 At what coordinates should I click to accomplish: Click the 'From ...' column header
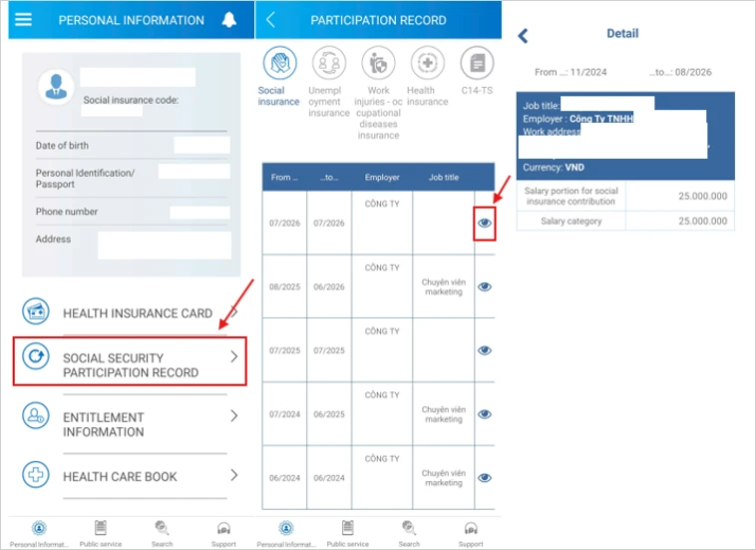tap(284, 177)
